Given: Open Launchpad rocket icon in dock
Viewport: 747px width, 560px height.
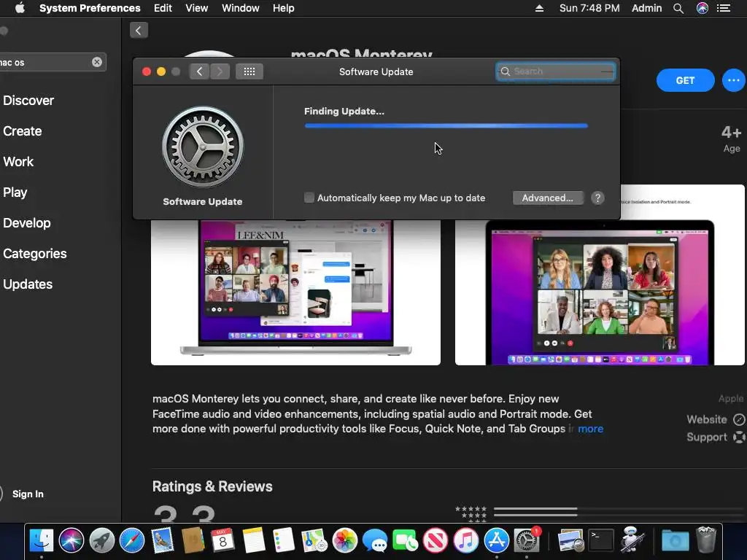Looking at the screenshot, I should 102,540.
